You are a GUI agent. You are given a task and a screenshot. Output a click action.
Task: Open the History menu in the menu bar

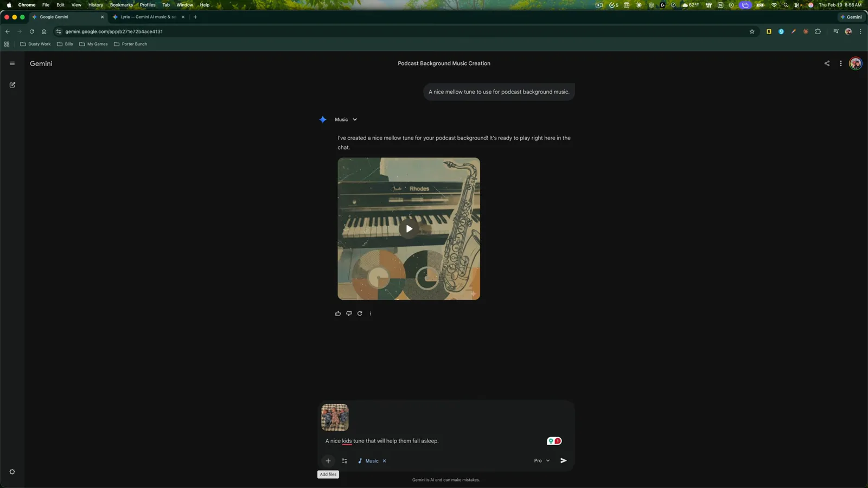(x=95, y=5)
